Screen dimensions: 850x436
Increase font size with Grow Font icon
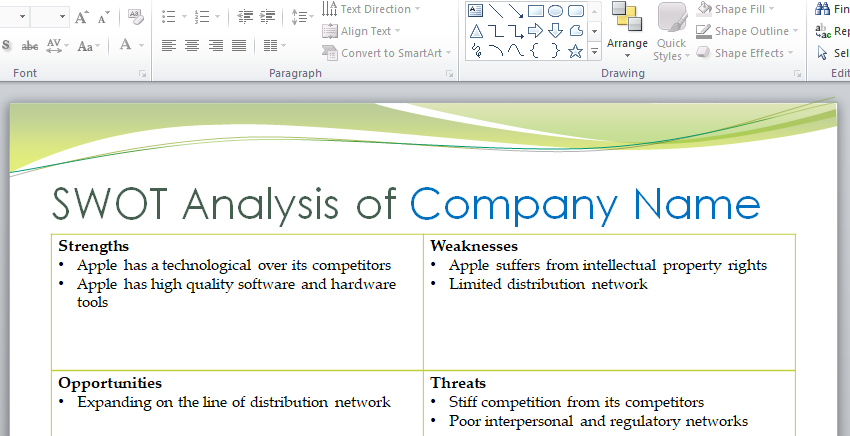(82, 17)
